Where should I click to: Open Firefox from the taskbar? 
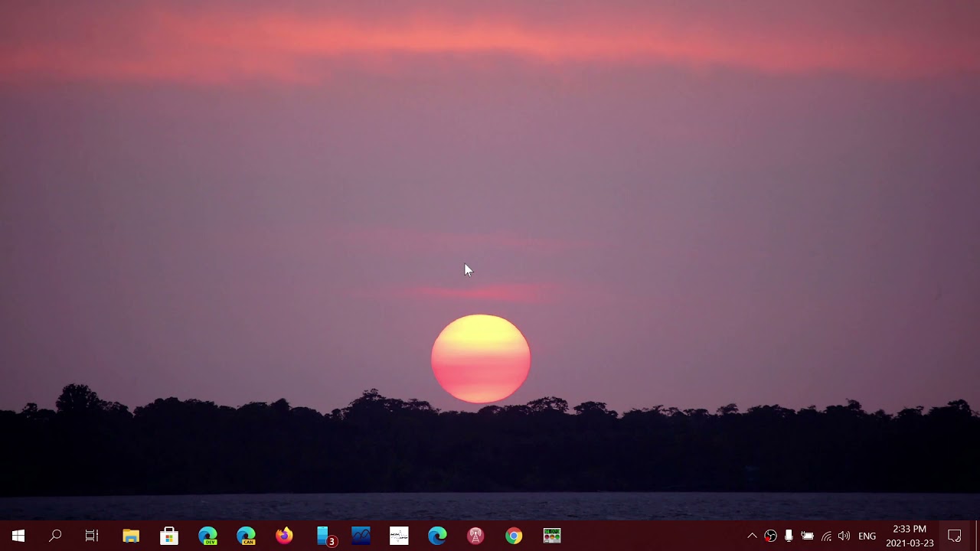[284, 536]
